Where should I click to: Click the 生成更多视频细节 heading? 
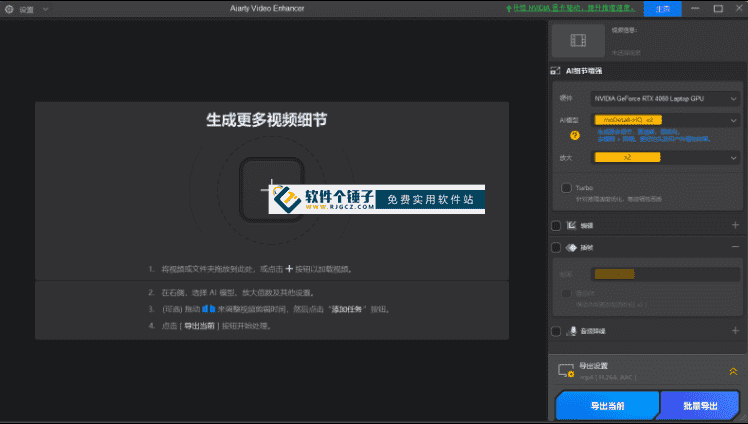(x=267, y=120)
